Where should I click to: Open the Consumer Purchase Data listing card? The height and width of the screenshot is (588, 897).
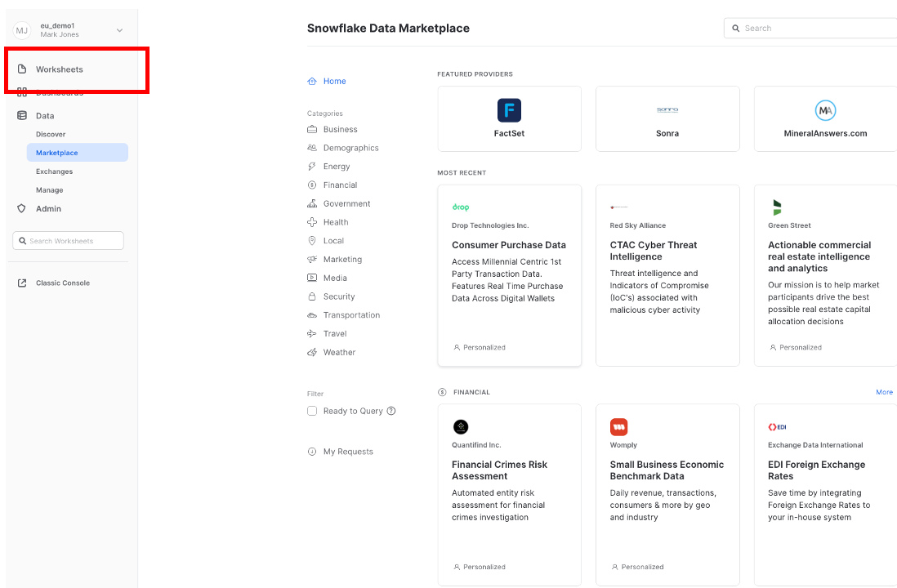pos(509,275)
